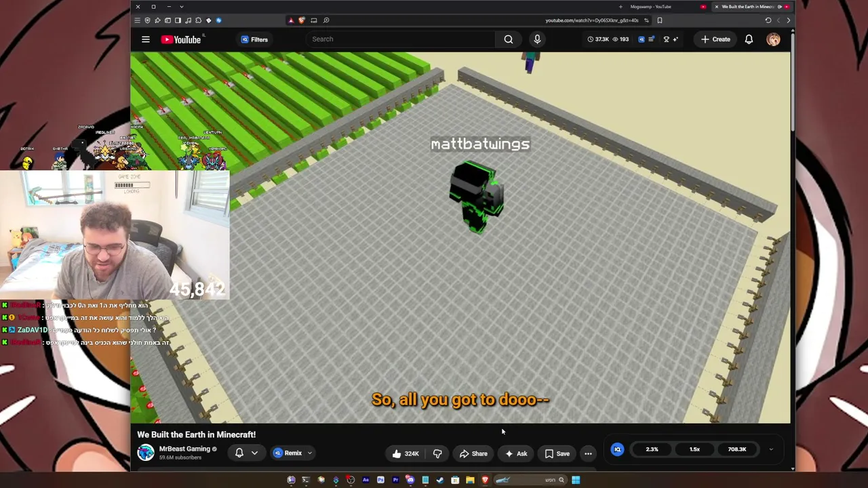The image size is (868, 488).
Task: Click the browser address bar URL
Action: coord(592,20)
